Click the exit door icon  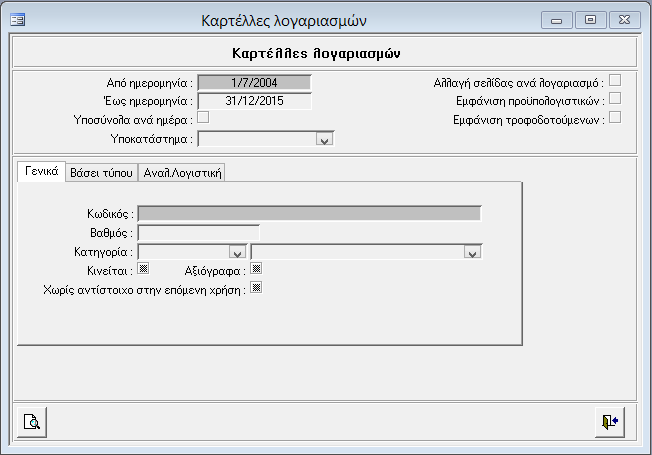pos(609,421)
